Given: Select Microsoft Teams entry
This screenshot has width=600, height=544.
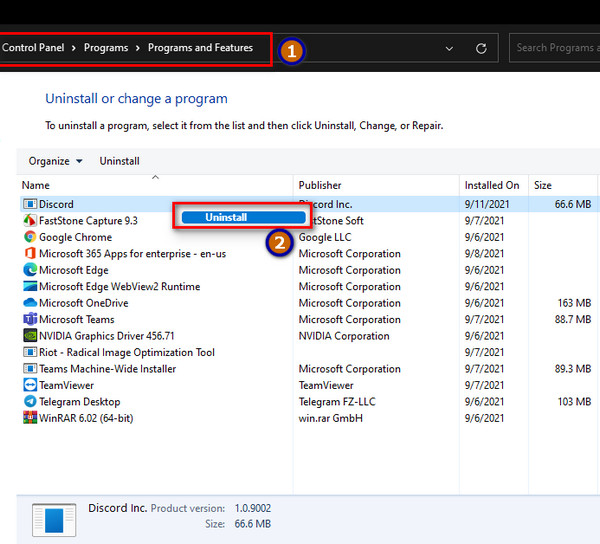Looking at the screenshot, I should click(x=77, y=319).
